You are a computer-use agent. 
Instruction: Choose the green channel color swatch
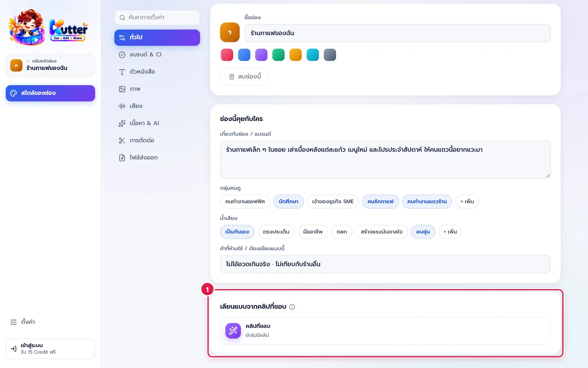pyautogui.click(x=278, y=55)
